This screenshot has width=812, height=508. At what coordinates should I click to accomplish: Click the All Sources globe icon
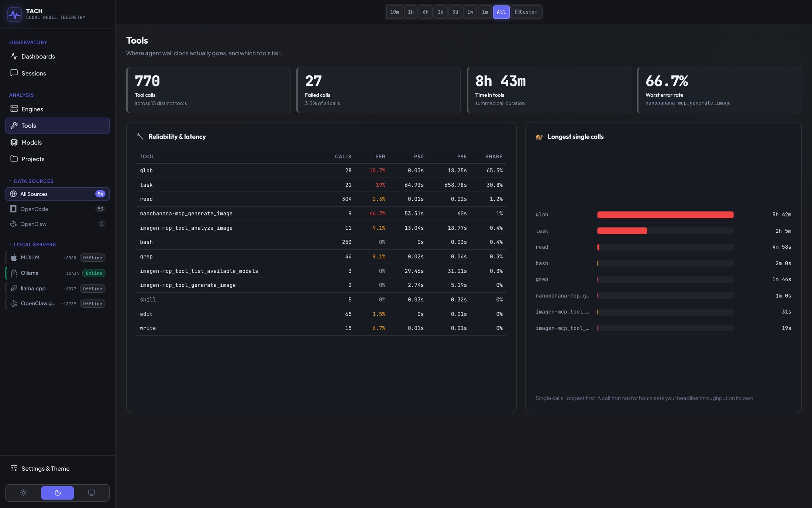[x=13, y=194]
